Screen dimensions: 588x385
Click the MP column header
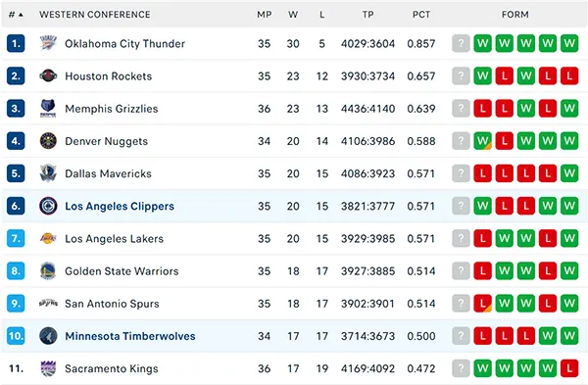point(264,15)
